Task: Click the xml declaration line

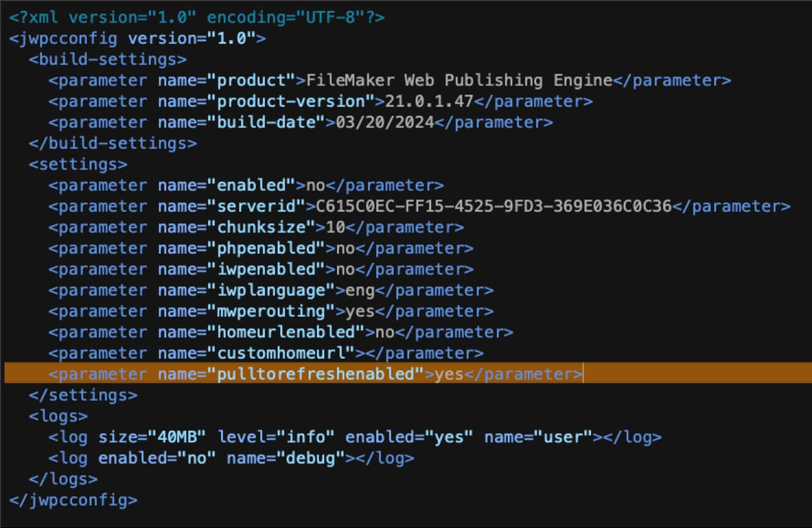Action: pos(197,17)
